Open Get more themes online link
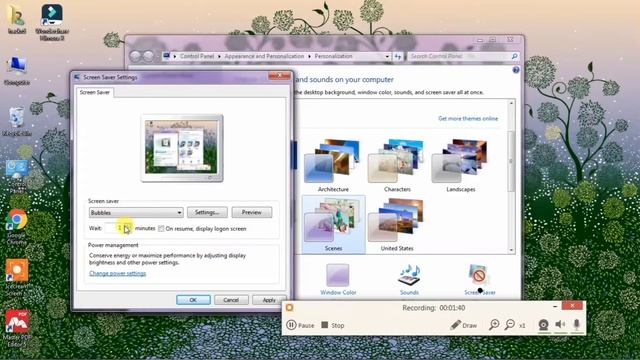 coord(468,118)
